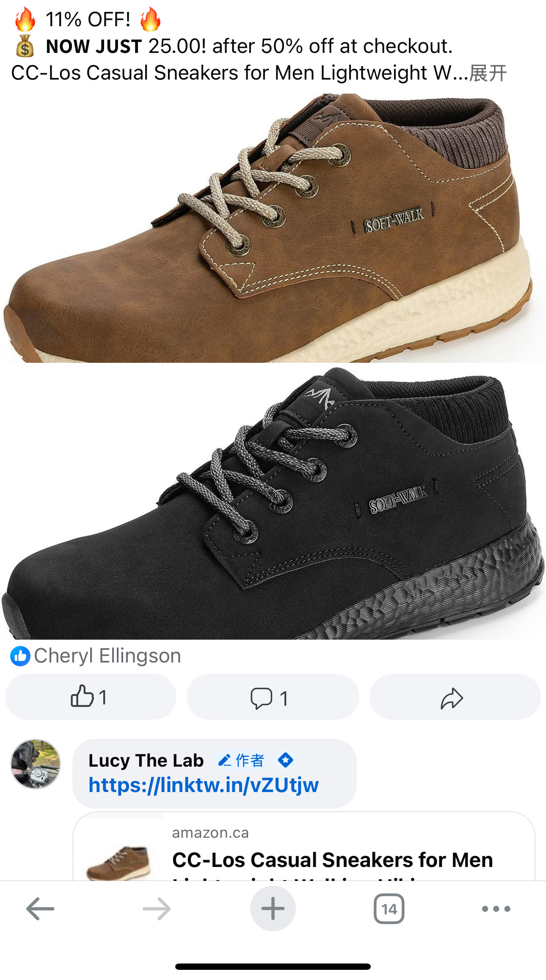Open a new tab with the plus button
The image size is (546, 980).
tap(273, 908)
